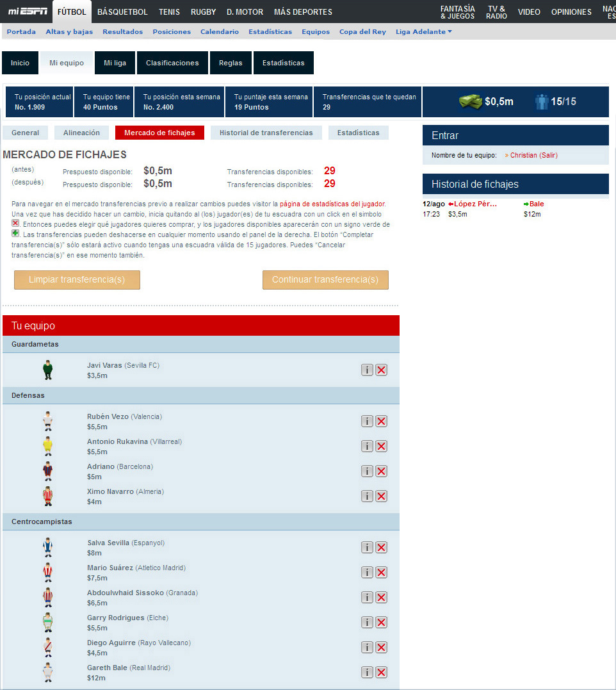Select the Alineación sub-tab
The width and height of the screenshot is (616, 690).
click(x=81, y=133)
